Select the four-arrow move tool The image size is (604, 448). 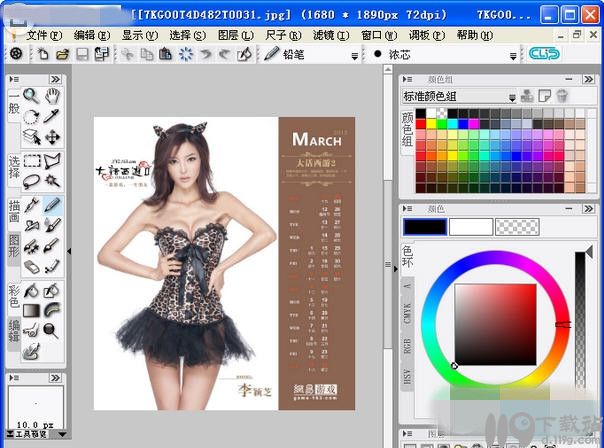pyautogui.click(x=52, y=137)
